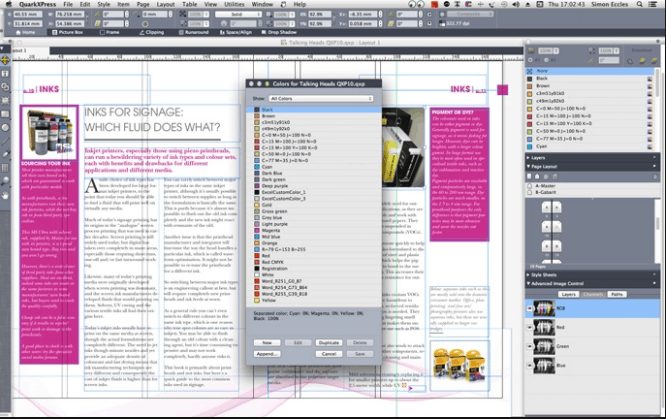Select Red CMYK in Colors dialog list
The image size is (666, 419).
click(x=313, y=262)
